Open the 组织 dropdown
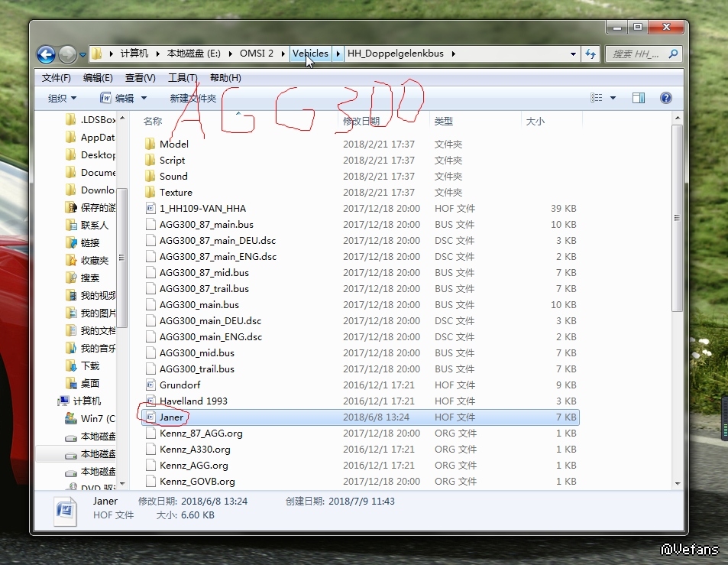The width and height of the screenshot is (728, 565). coord(62,98)
